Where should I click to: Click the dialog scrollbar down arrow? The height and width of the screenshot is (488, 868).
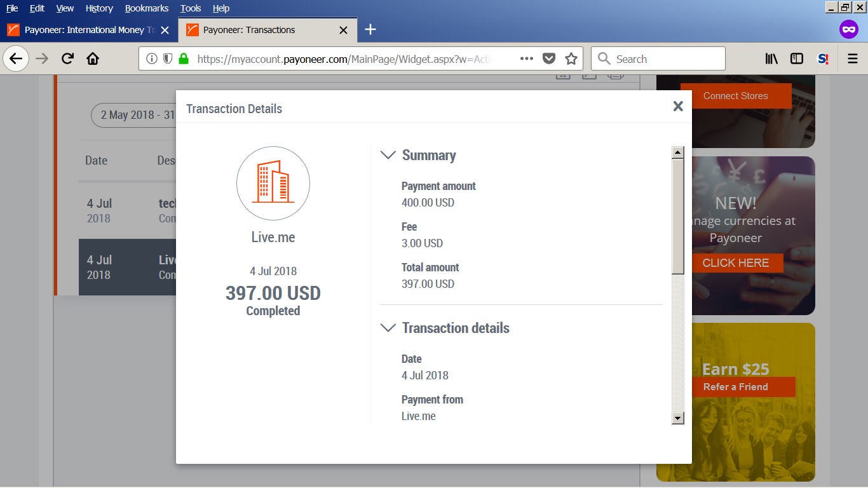tap(678, 418)
